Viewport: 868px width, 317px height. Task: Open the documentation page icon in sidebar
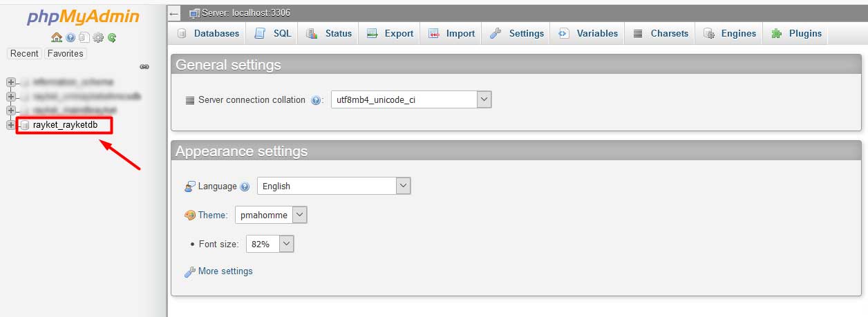[84, 38]
